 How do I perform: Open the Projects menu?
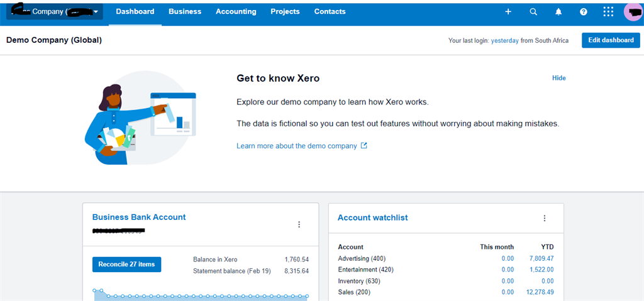click(285, 12)
